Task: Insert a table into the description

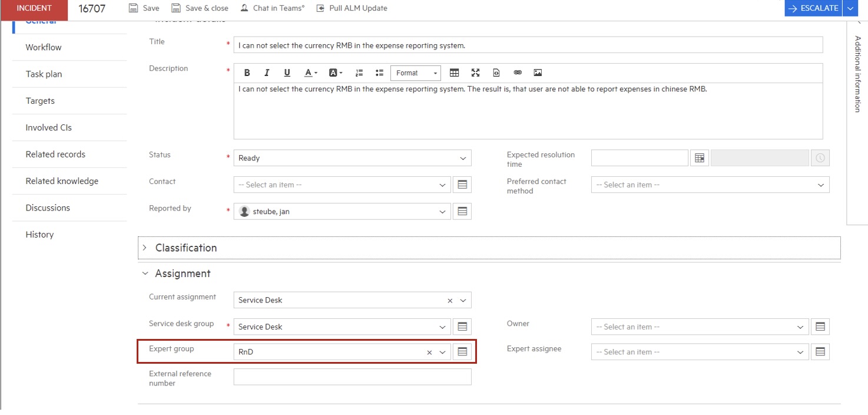Action: point(455,72)
